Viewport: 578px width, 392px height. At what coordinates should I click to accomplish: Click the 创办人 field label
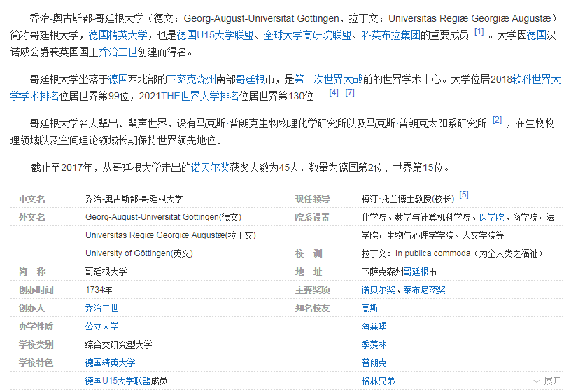pyautogui.click(x=32, y=308)
